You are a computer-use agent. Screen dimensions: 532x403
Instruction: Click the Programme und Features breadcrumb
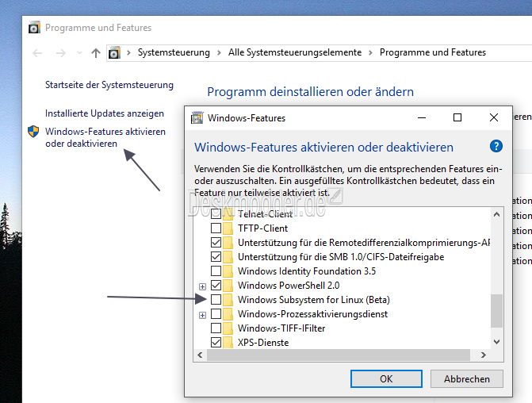(x=433, y=52)
